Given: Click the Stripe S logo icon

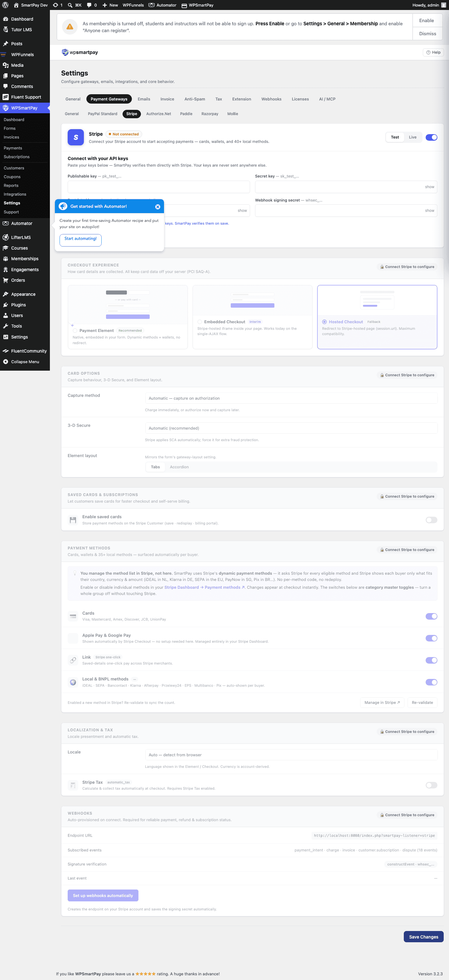Looking at the screenshot, I should (76, 137).
